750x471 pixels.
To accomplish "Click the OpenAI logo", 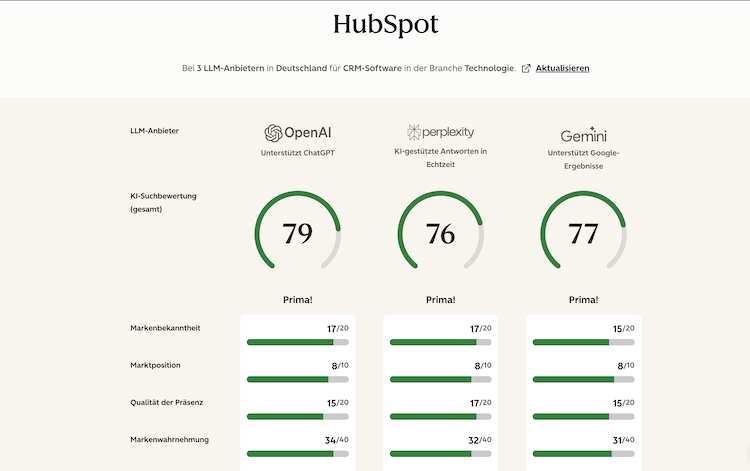I will 298,133.
